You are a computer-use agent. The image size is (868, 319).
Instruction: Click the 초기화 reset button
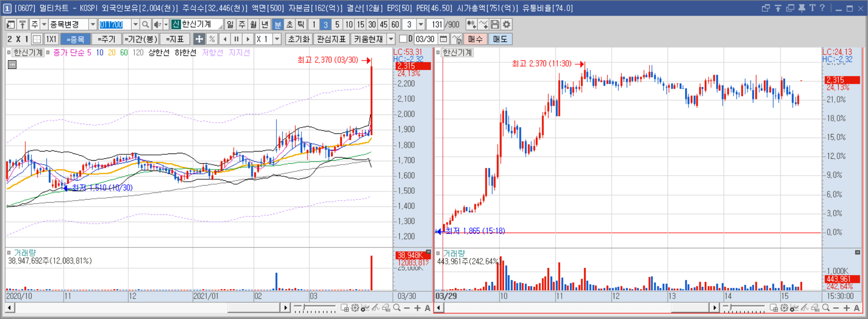pos(298,39)
